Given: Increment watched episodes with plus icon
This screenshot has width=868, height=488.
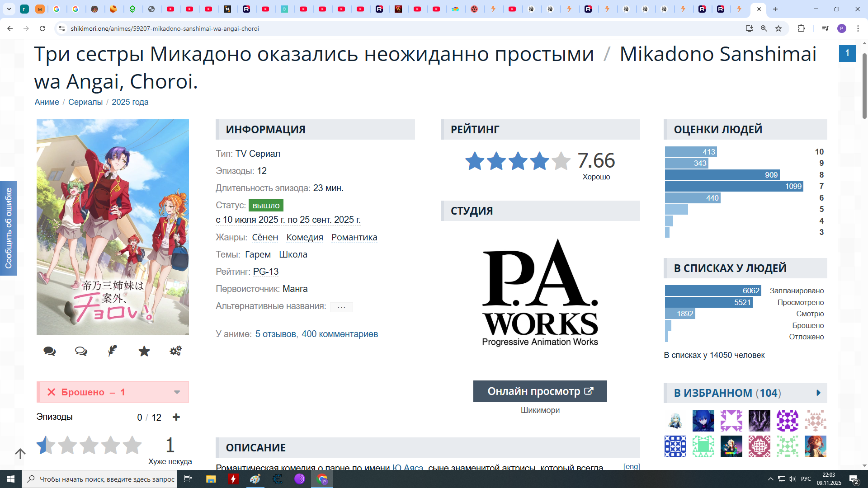Looking at the screenshot, I should tap(176, 417).
